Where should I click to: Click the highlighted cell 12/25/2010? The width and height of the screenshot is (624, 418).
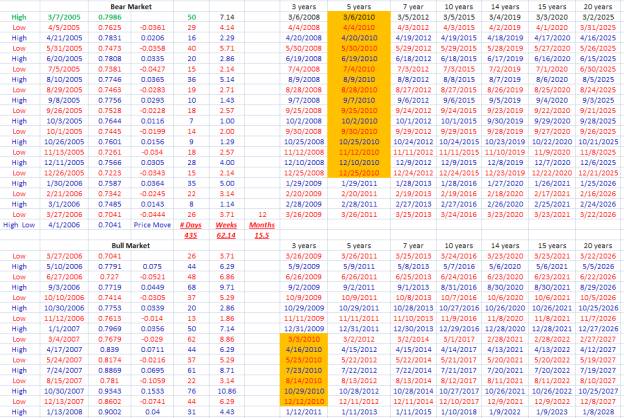click(359, 173)
